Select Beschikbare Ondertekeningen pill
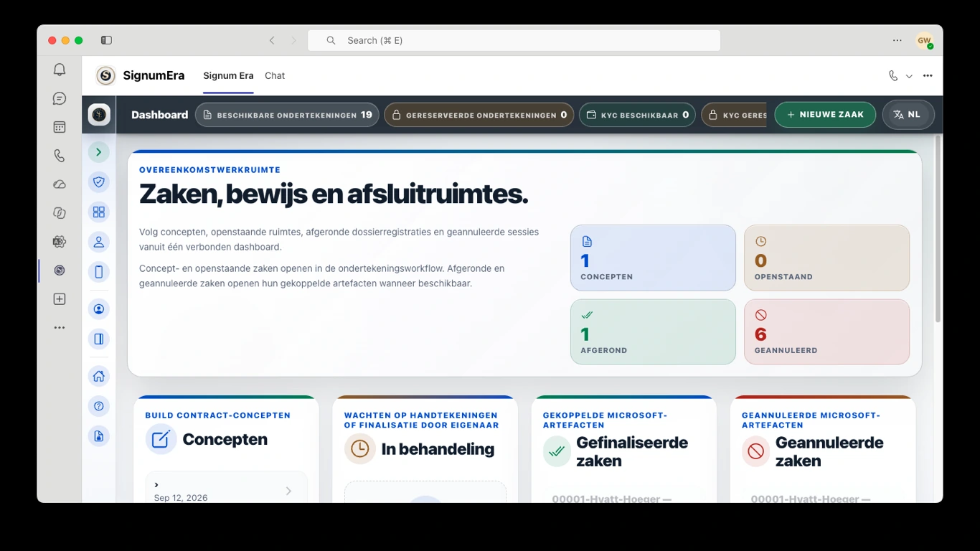The height and width of the screenshot is (551, 980). tap(287, 115)
